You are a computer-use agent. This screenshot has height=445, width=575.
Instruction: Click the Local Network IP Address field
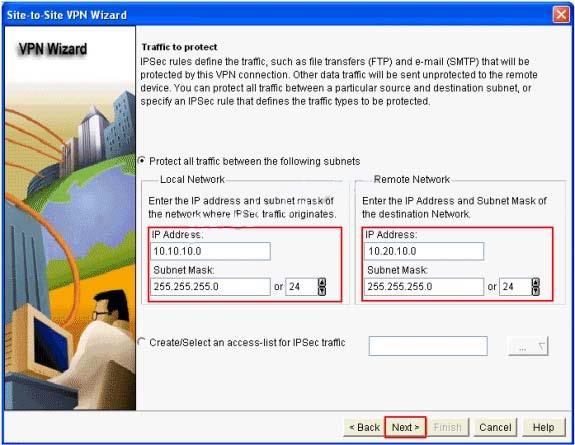click(210, 251)
